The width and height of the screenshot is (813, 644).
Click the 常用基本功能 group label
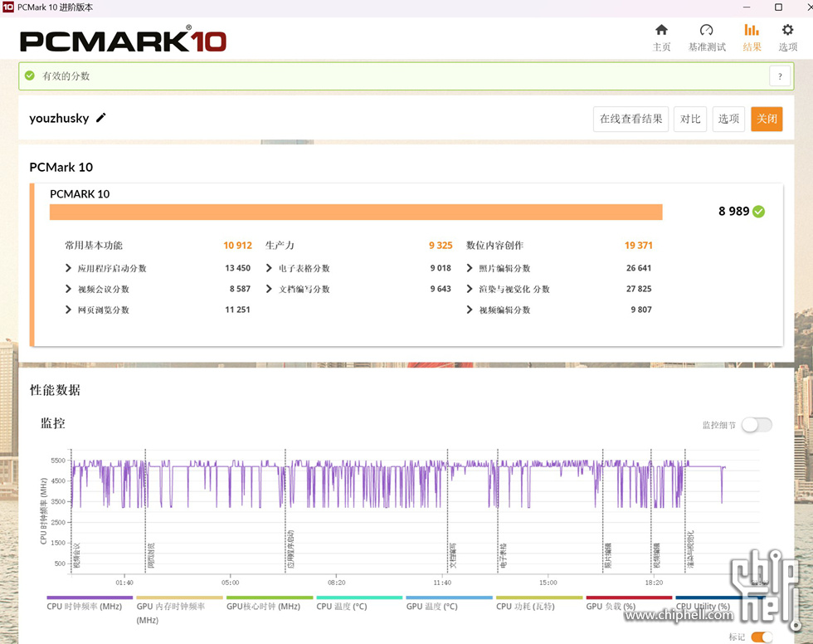coord(93,246)
